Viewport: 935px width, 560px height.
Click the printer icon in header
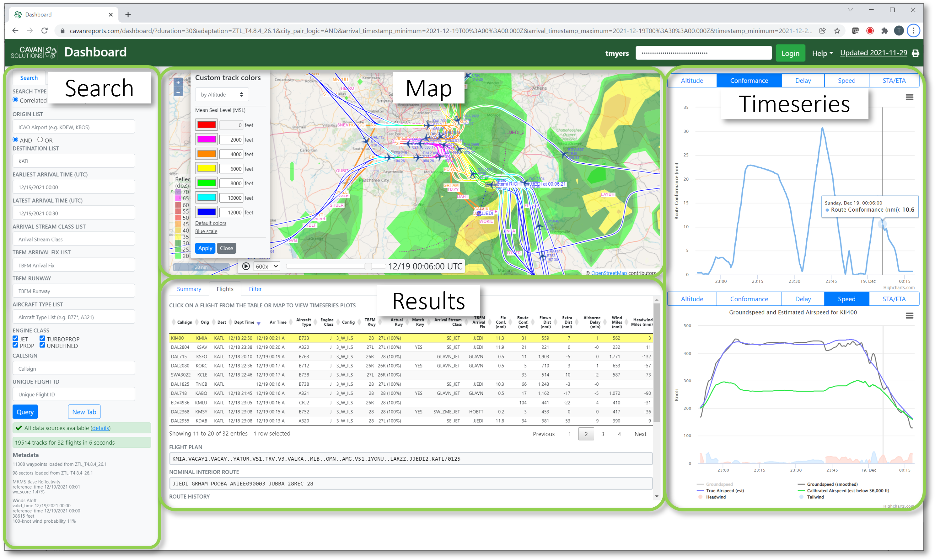915,53
